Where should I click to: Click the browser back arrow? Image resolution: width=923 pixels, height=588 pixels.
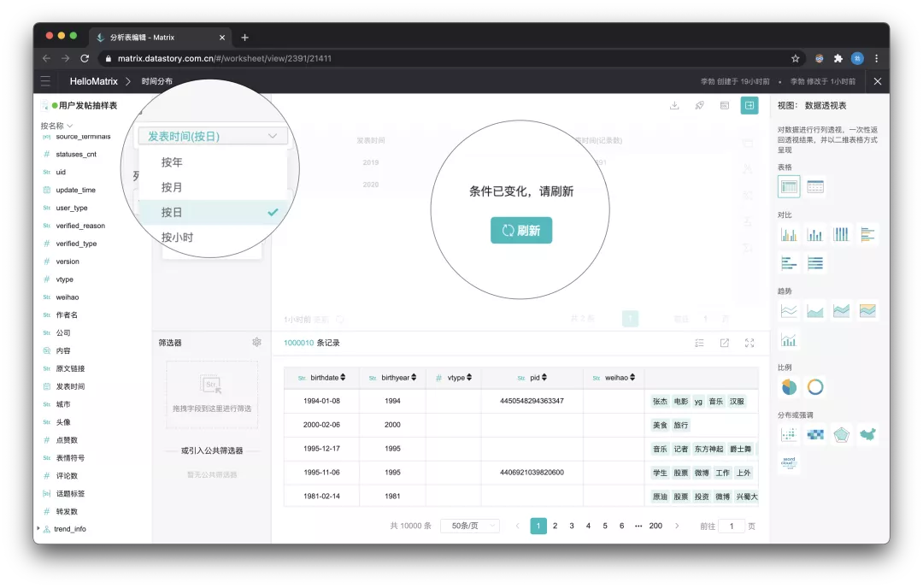tap(46, 58)
